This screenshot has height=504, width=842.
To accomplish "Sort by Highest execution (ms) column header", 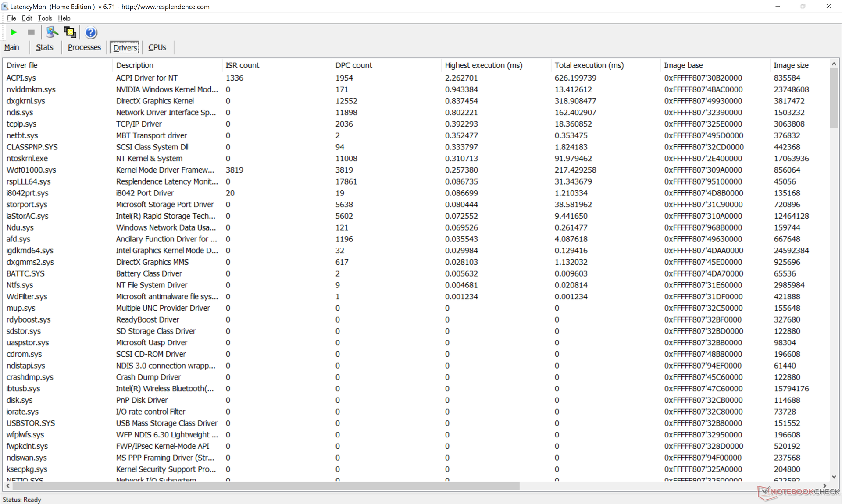I will [x=496, y=65].
